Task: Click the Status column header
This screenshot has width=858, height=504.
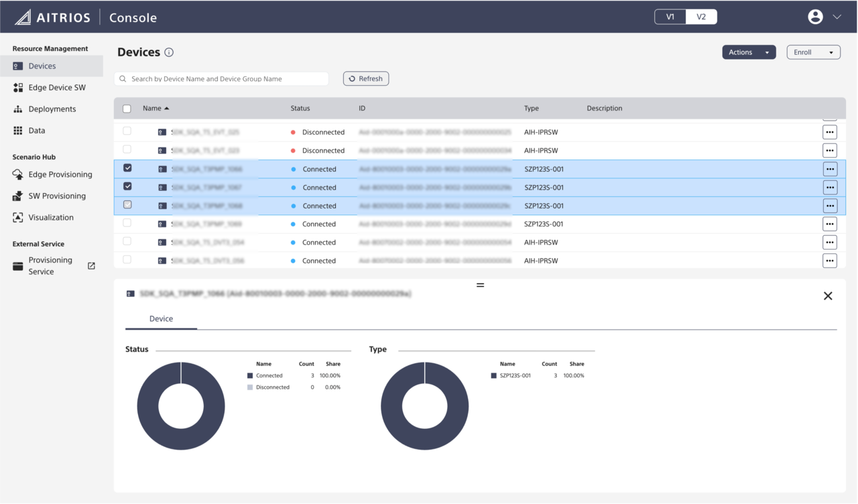Action: 300,109
